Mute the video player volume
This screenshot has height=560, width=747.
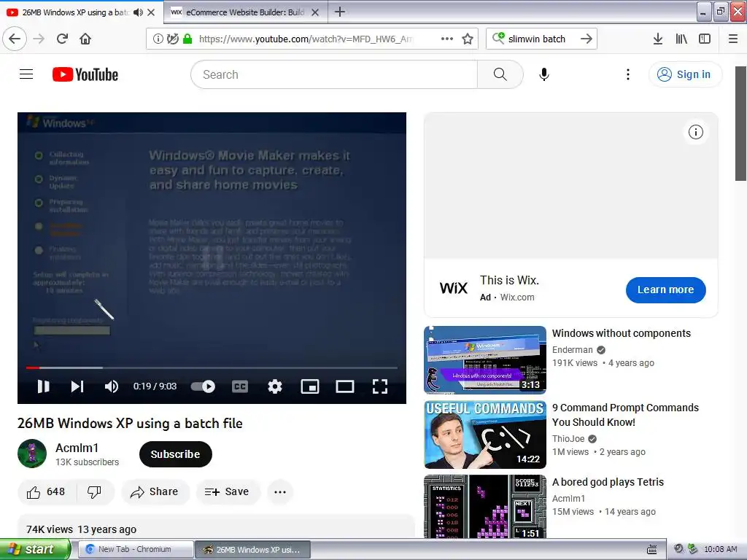[x=111, y=386]
